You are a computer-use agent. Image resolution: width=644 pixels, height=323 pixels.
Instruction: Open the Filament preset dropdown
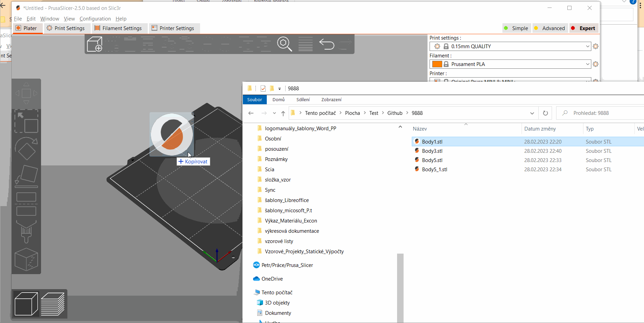pyautogui.click(x=587, y=64)
